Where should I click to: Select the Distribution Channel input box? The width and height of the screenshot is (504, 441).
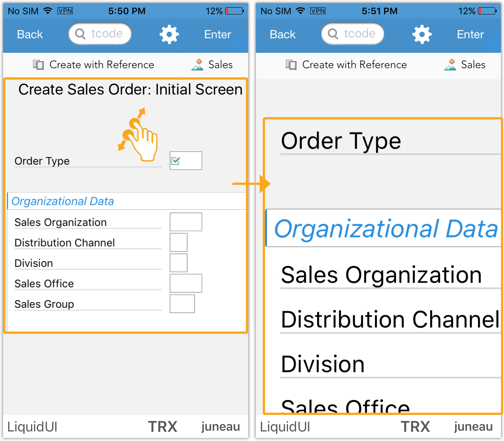[x=178, y=243]
